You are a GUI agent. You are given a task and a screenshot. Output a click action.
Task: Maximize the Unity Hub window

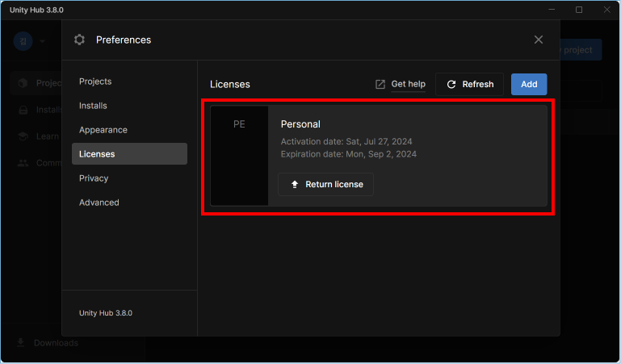[579, 10]
